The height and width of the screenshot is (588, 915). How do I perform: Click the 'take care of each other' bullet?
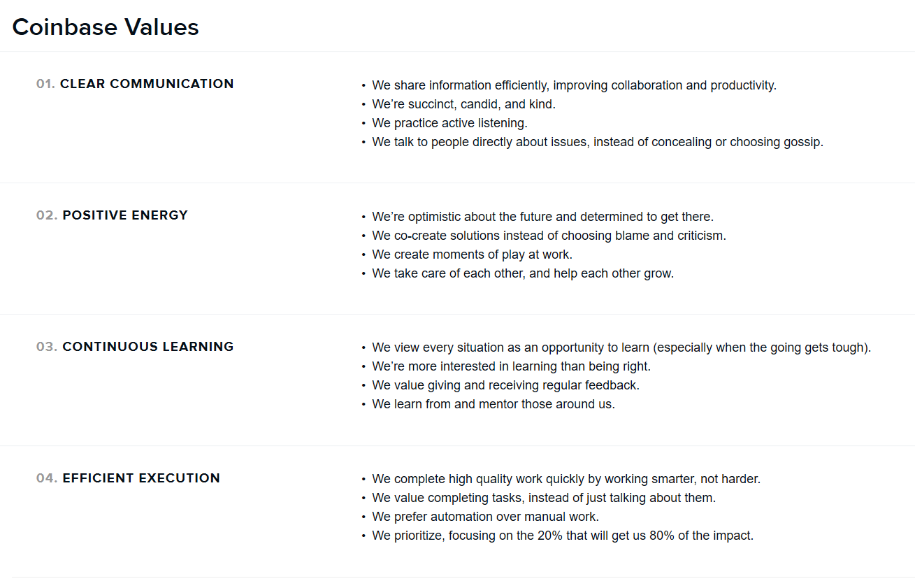(x=523, y=273)
